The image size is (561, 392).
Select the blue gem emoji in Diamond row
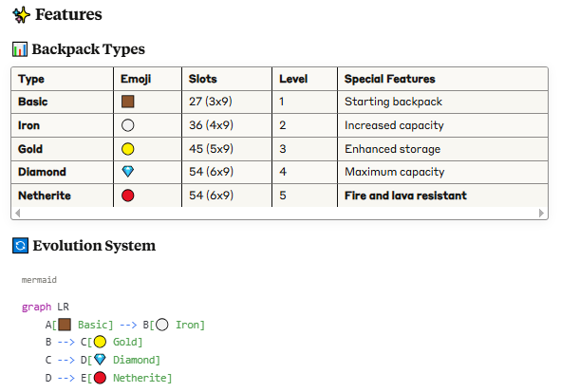(x=128, y=172)
